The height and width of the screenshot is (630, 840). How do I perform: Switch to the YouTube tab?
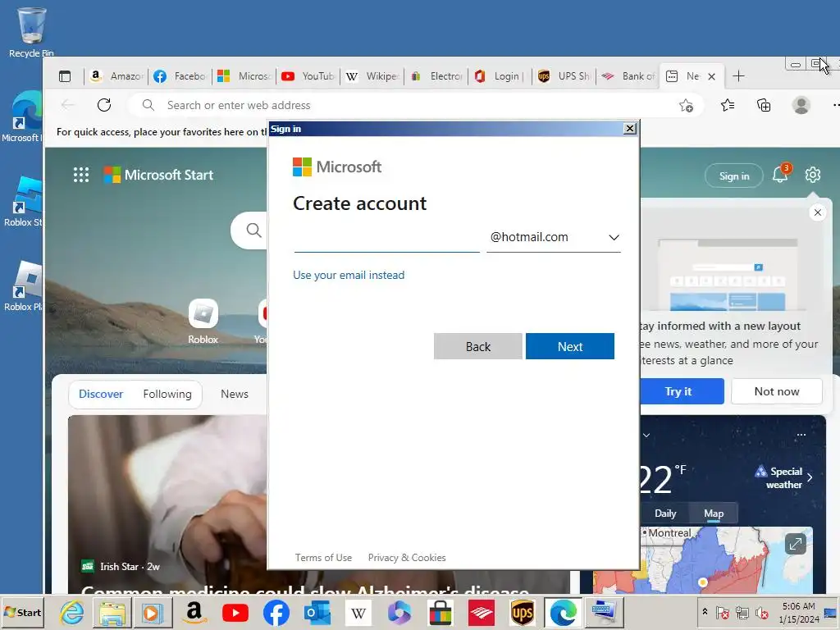tap(308, 76)
